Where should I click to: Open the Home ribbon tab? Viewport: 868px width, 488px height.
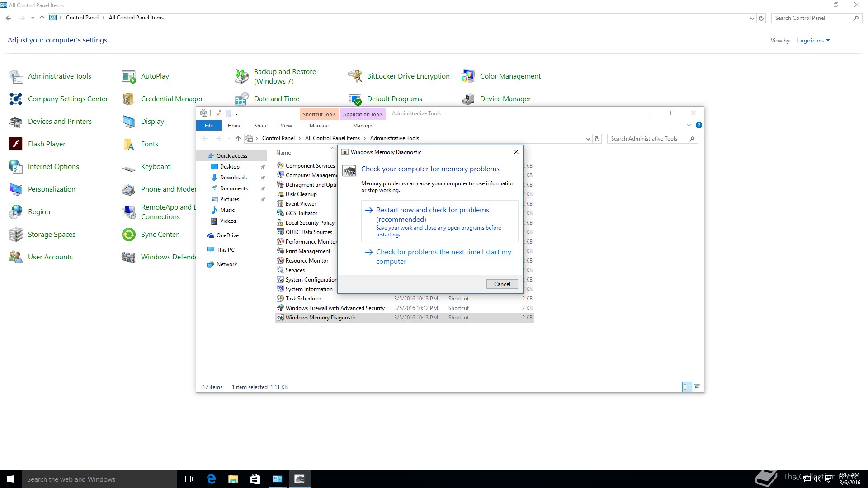[x=234, y=126]
